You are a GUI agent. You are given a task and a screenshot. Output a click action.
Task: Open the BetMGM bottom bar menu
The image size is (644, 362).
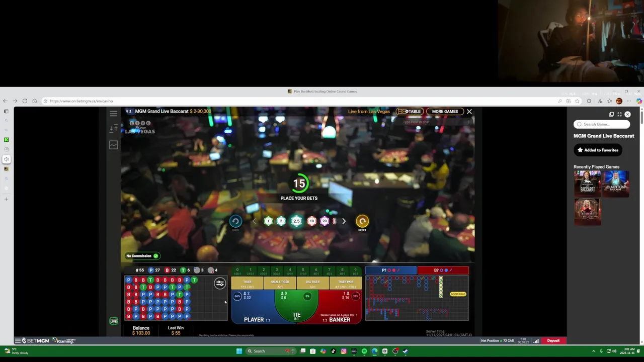[18, 340]
